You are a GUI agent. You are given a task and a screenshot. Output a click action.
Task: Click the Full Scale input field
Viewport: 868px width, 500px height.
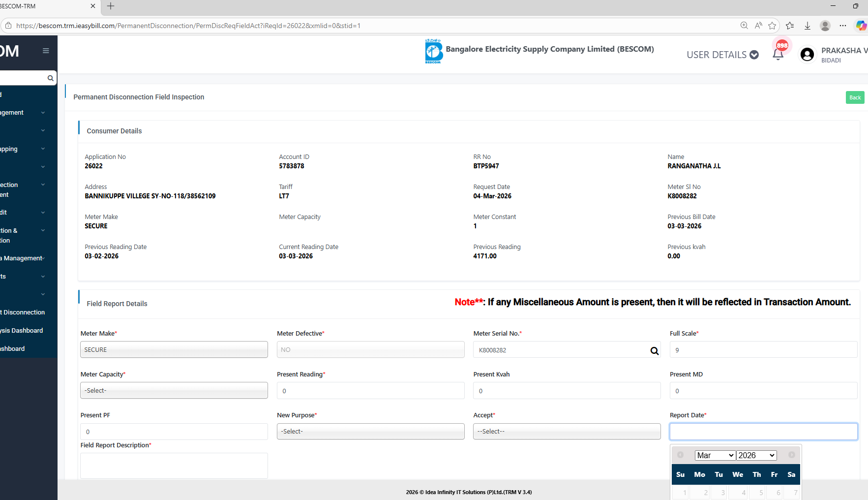(x=763, y=350)
